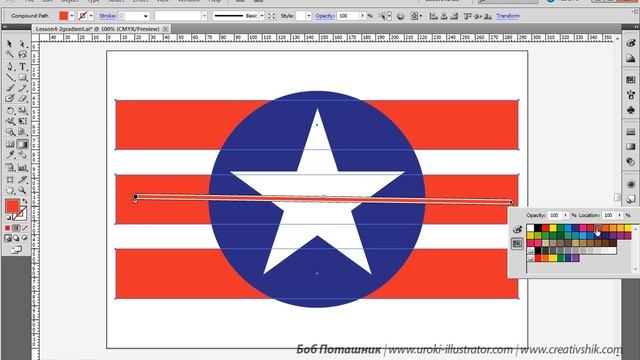Set paint mode to Color
The height and width of the screenshot is (360, 640).
pyautogui.click(x=7, y=228)
